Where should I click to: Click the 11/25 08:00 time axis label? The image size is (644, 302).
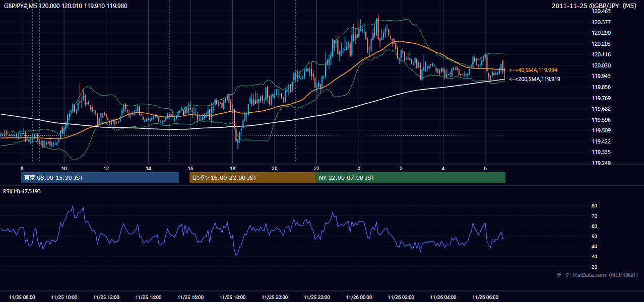click(22, 297)
